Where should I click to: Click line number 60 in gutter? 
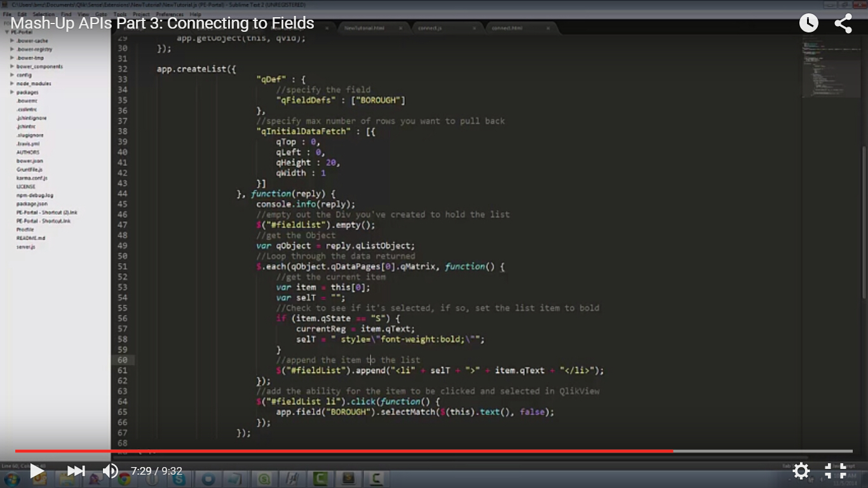tap(123, 360)
